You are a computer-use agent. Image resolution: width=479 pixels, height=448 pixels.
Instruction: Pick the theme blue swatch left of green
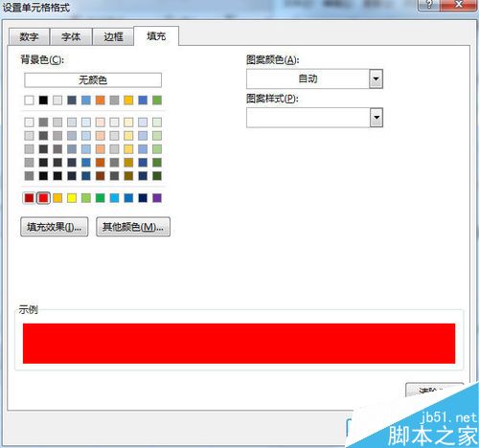click(143, 101)
